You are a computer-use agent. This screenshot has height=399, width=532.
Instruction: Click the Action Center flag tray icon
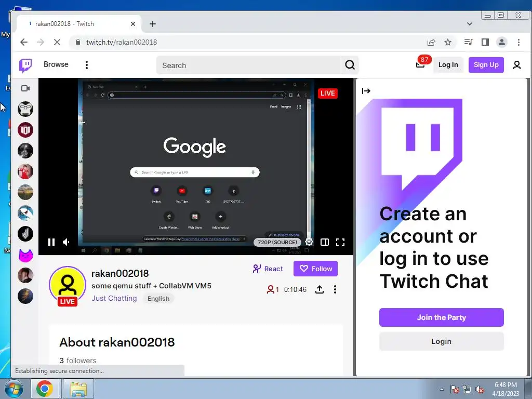455,390
